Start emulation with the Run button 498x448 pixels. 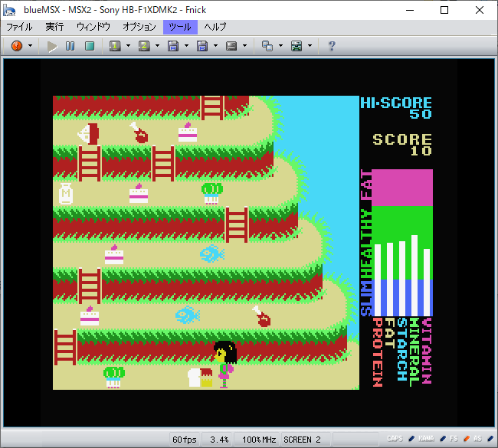pos(52,47)
